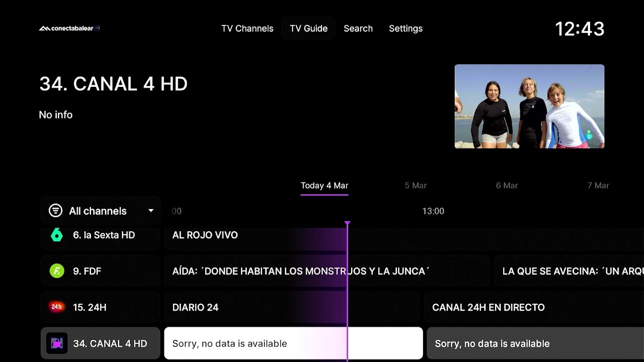
Task: Select the 15. 24H channel name
Action: [x=90, y=307]
